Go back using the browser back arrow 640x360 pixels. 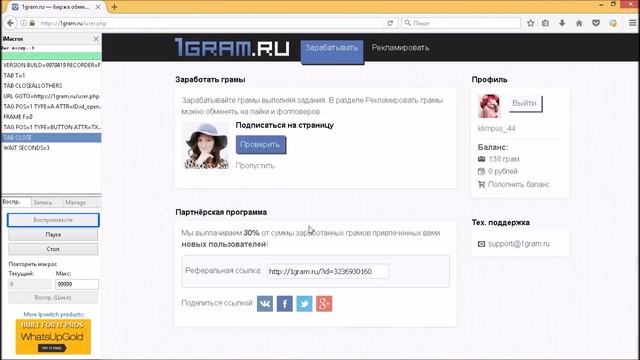[x=10, y=23]
